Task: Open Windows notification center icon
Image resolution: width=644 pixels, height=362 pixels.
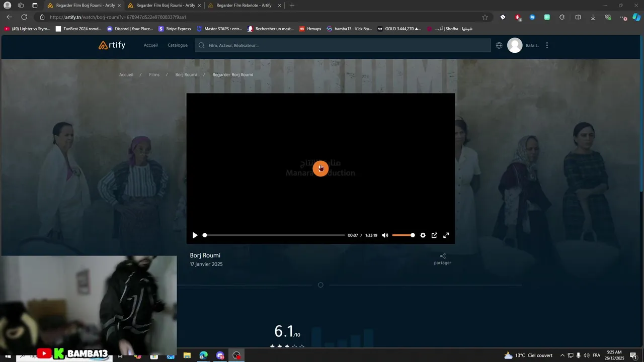Action: coord(633,355)
